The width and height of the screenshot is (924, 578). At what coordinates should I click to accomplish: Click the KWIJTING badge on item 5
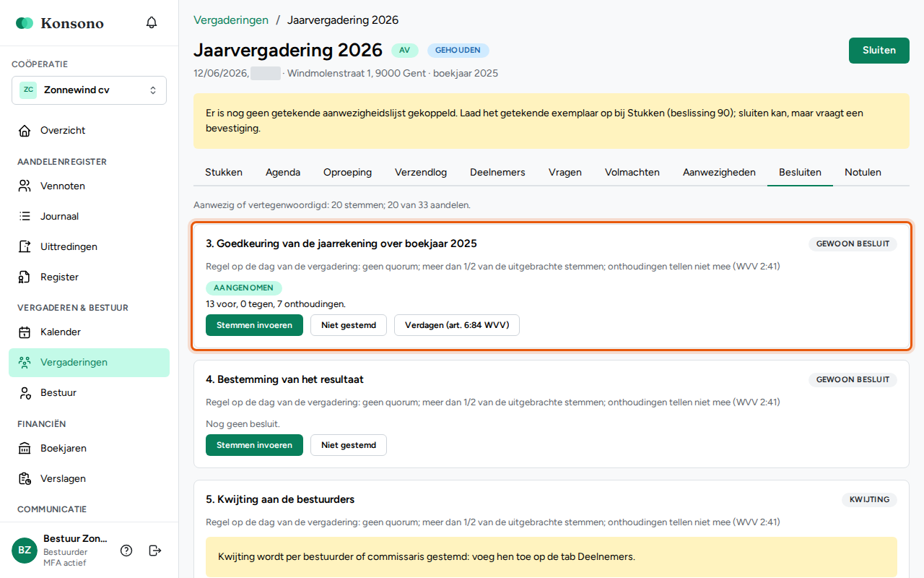869,500
